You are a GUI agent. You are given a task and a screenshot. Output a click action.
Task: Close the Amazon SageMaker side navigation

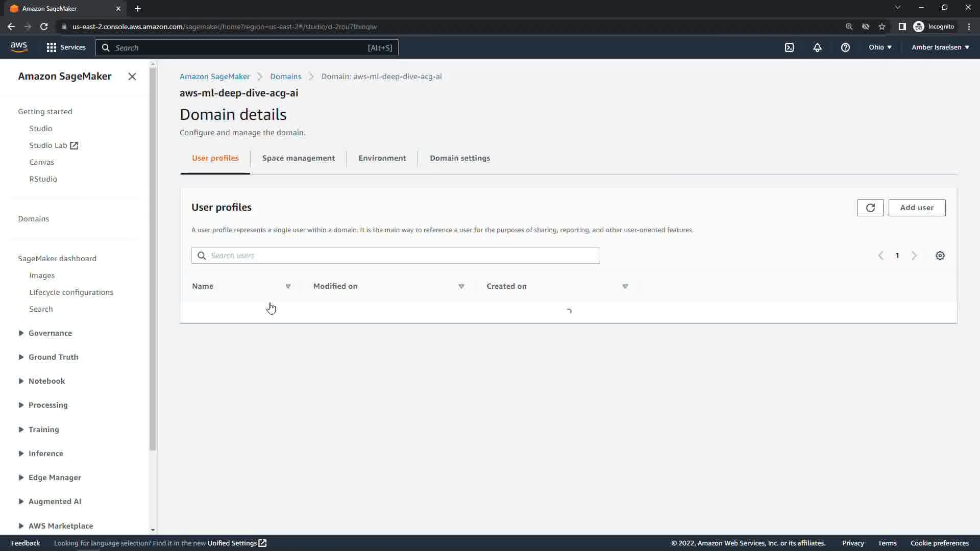(132, 77)
